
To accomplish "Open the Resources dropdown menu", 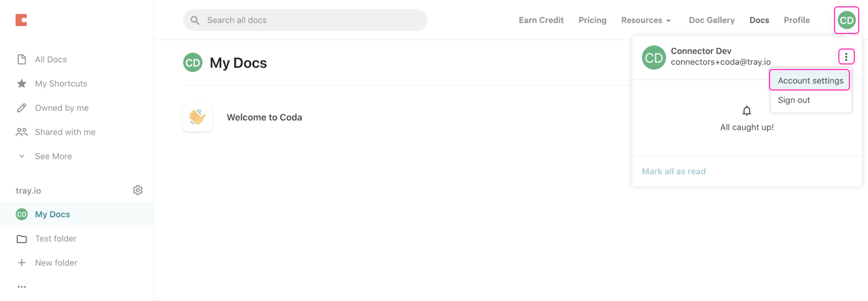I will tap(646, 20).
